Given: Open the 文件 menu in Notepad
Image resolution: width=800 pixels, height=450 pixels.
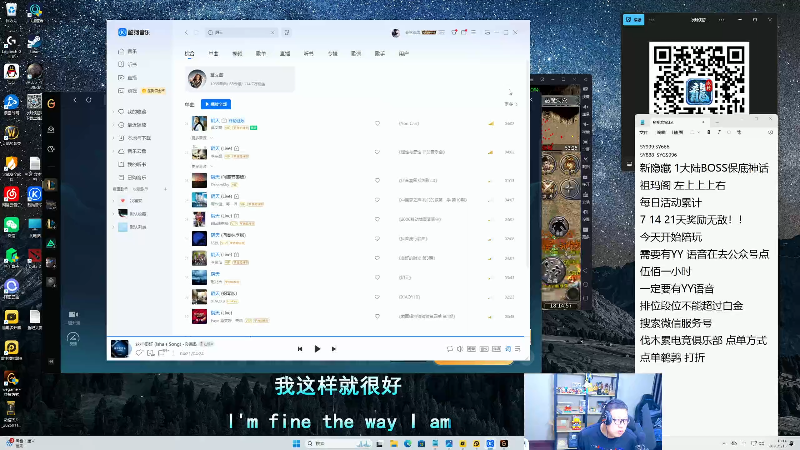Looking at the screenshot, I should point(644,132).
